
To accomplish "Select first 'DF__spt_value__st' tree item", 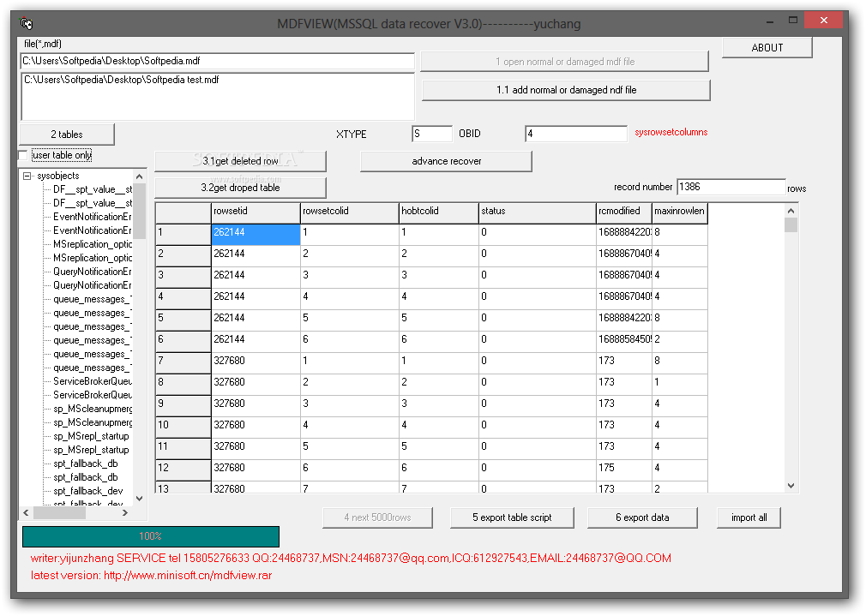I will [x=93, y=189].
